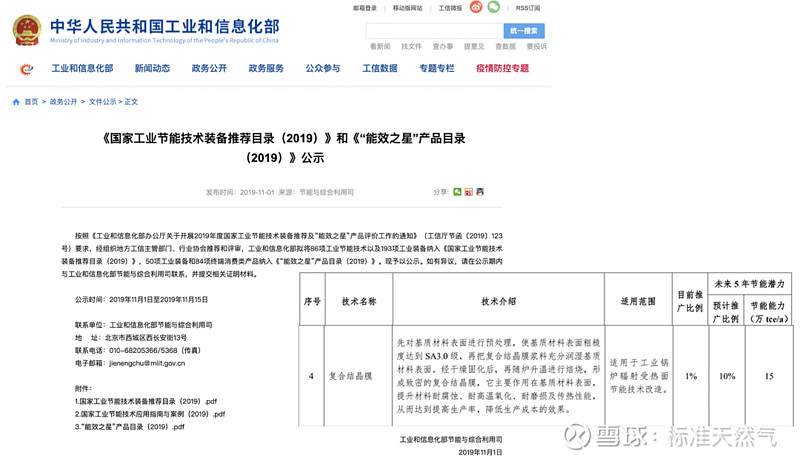This screenshot has height=461, width=800.
Task: Click table header 预计推广比例
Action: click(726, 312)
